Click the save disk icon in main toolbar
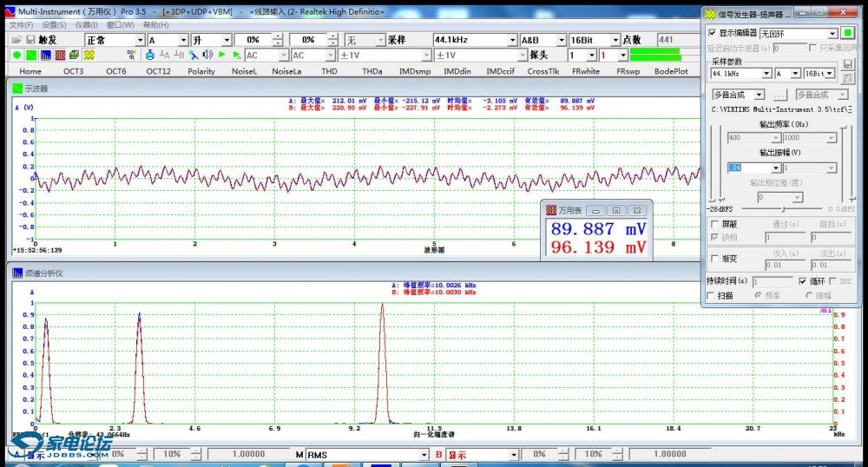 [30, 40]
